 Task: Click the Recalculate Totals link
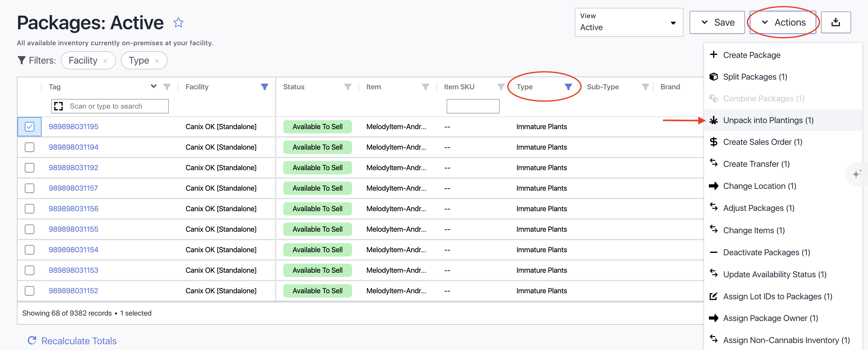(79, 341)
